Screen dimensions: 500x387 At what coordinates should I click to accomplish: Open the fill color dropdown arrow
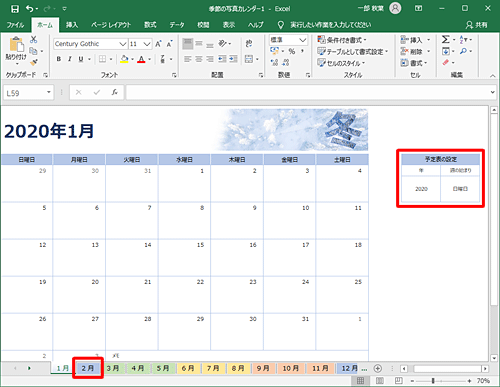pos(132,59)
